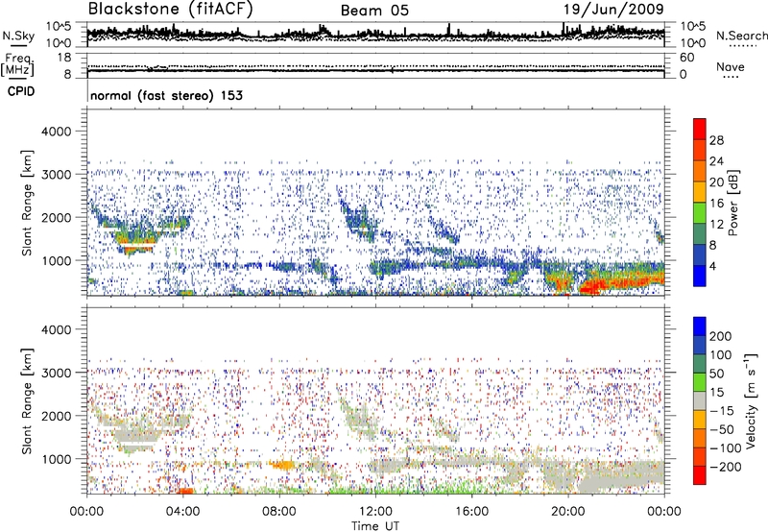The width and height of the screenshot is (768, 532).
Task: Click the '20:00' time axis label
Action: click(x=568, y=512)
